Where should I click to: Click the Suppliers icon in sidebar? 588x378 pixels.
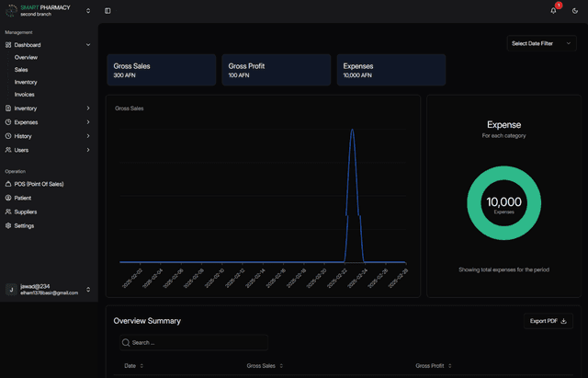click(8, 212)
